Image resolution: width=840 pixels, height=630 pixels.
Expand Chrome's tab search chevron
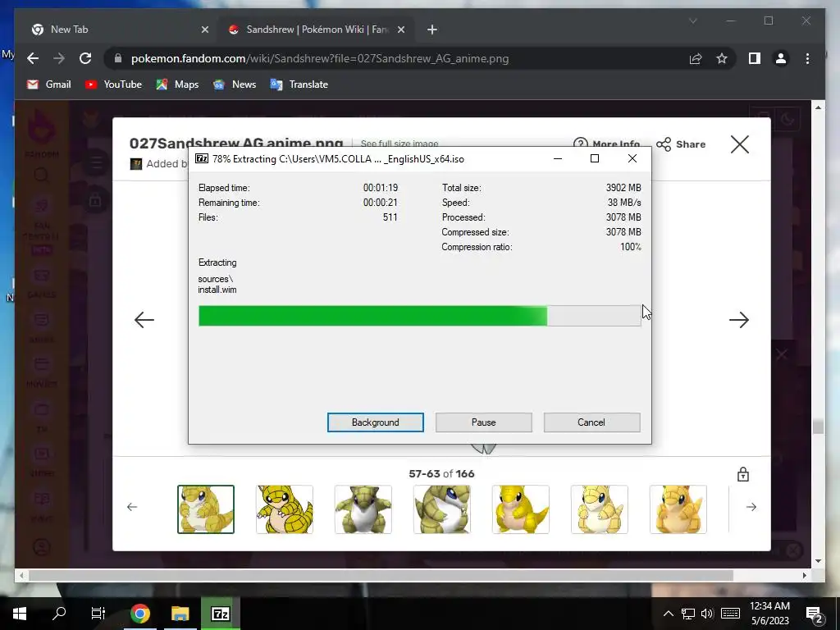692,21
